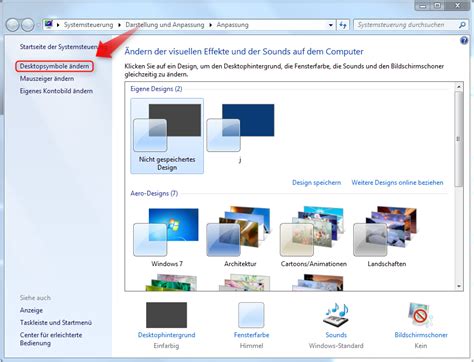Click the Control Panel icon in address bar
Image resolution: width=474 pixels, height=362 pixels.
(49, 24)
